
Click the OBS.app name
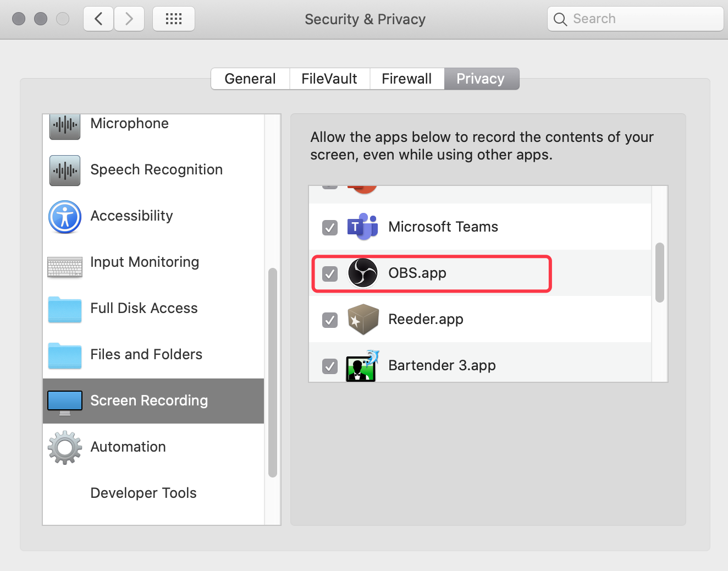(x=417, y=273)
